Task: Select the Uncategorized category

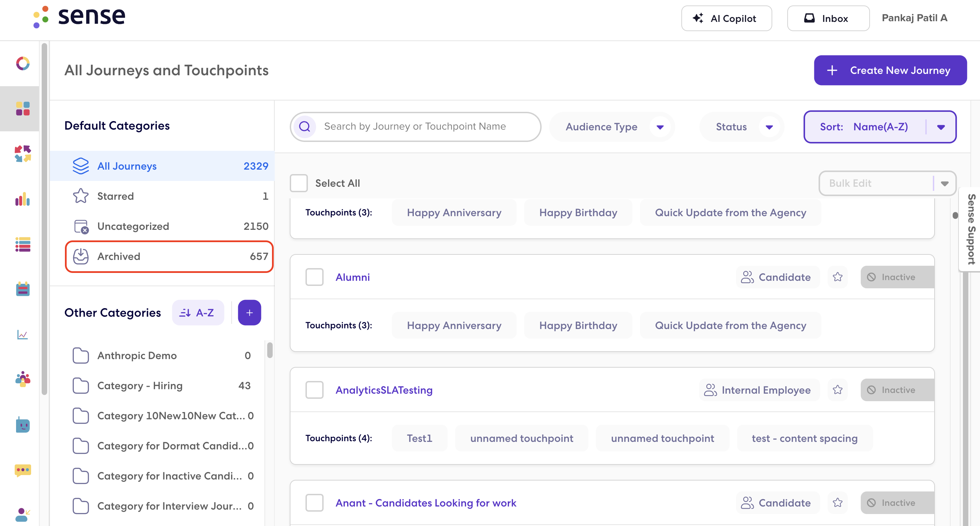Action: click(162, 226)
